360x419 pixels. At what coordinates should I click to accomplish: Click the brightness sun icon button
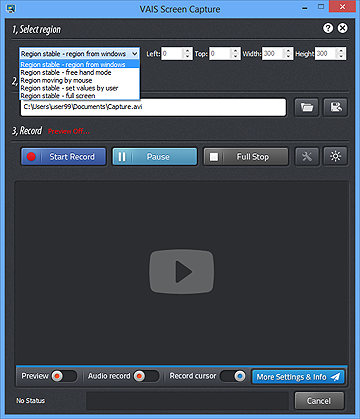coord(336,156)
